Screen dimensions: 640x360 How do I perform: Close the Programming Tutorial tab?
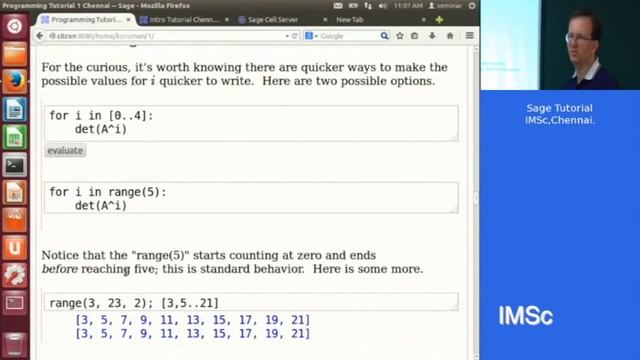[x=129, y=20]
